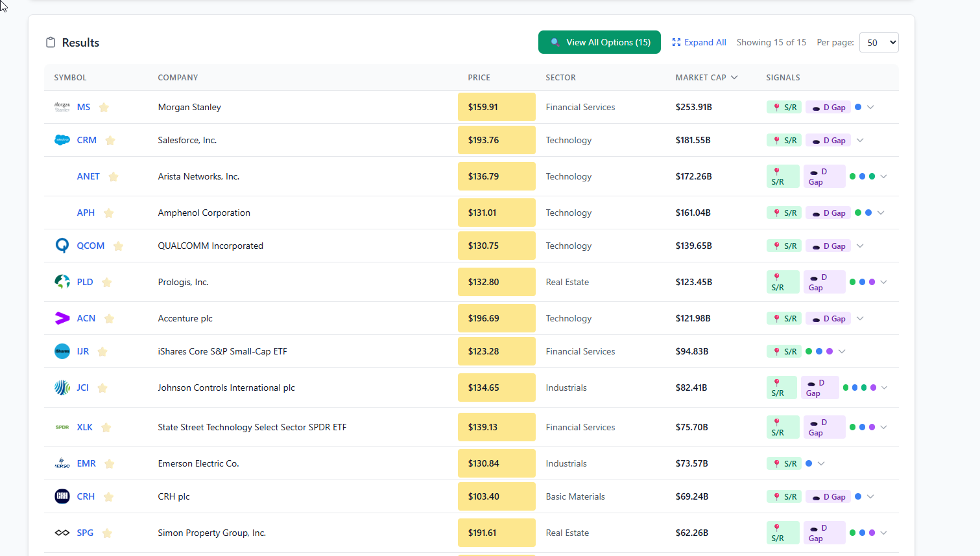The width and height of the screenshot is (980, 556).
Task: Click View All Options (15) button
Action: 599,42
